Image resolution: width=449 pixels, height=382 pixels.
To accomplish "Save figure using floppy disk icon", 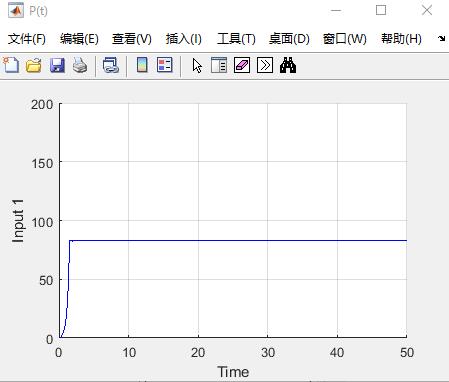I will coord(57,65).
